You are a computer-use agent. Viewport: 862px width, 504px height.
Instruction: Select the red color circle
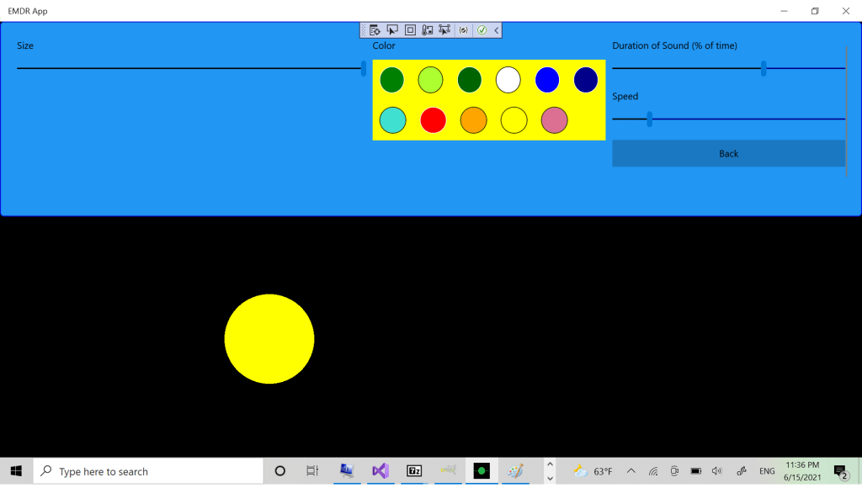[x=433, y=120]
